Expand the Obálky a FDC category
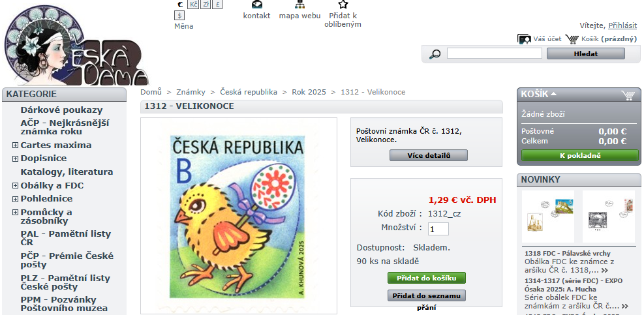 (x=15, y=186)
